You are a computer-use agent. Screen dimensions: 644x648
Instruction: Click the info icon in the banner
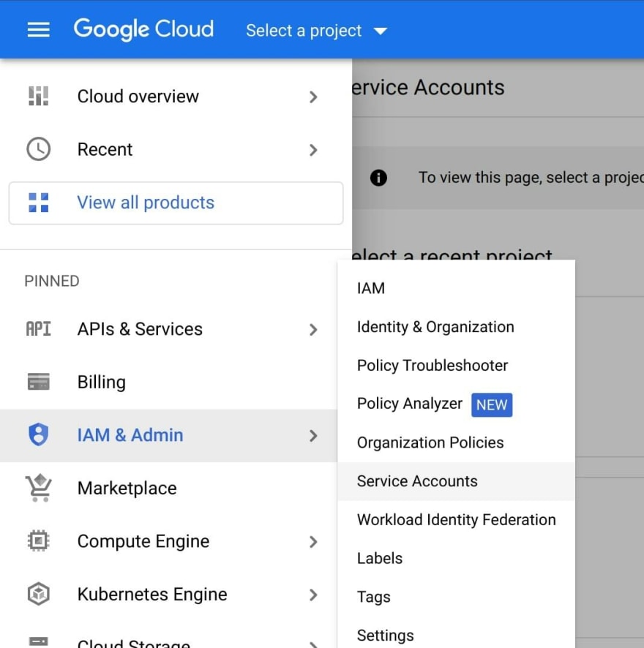378,178
